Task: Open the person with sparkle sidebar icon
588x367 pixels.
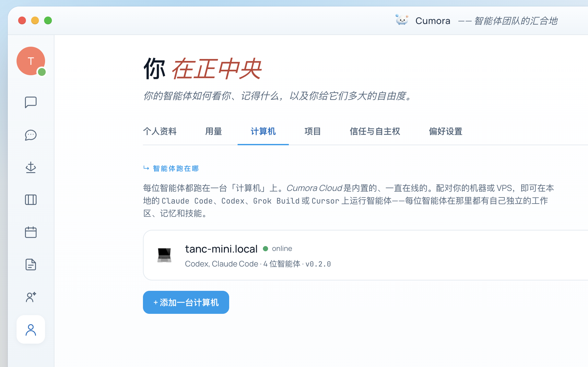Action: [x=31, y=297]
